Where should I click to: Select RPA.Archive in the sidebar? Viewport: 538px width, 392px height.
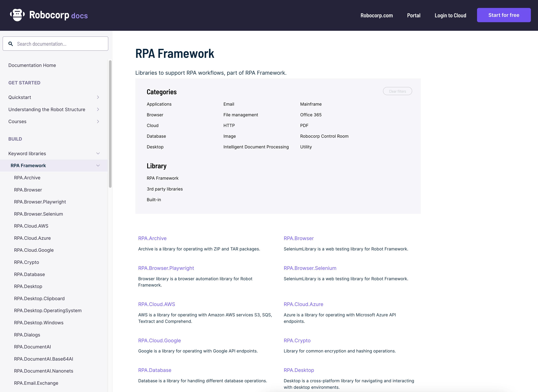click(27, 178)
